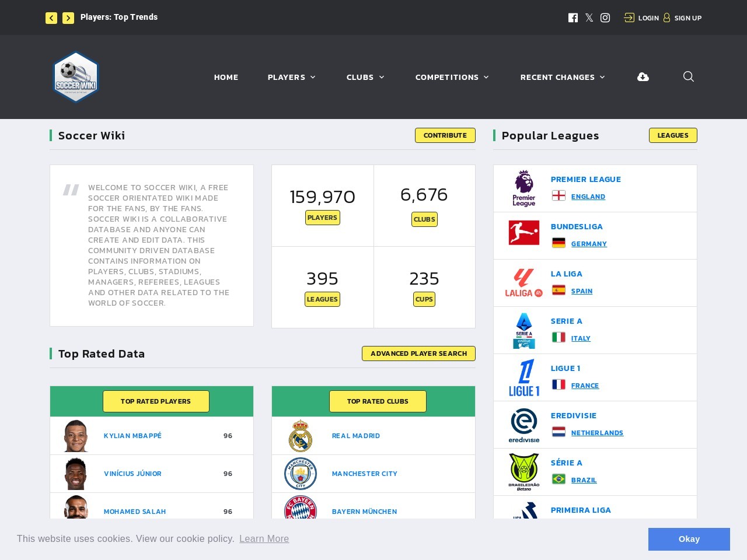Click the cloud download icon
The width and height of the screenshot is (747, 560).
click(x=643, y=77)
